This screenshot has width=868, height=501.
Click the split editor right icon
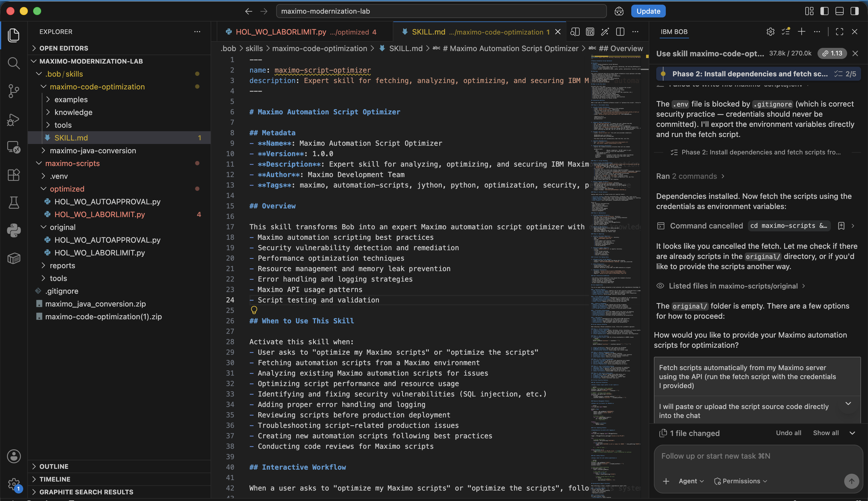(x=620, y=32)
